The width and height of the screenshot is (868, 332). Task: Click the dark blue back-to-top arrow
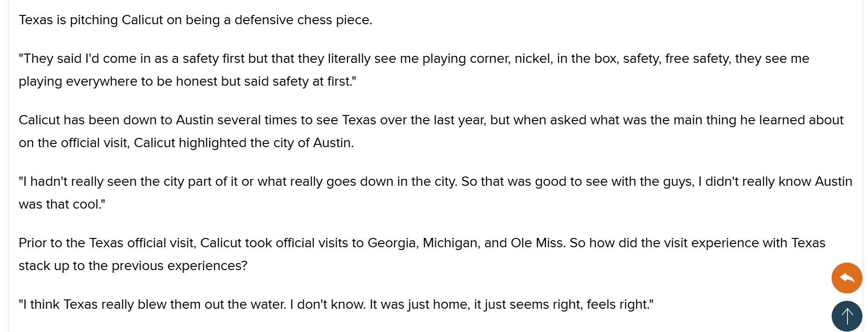[847, 316]
